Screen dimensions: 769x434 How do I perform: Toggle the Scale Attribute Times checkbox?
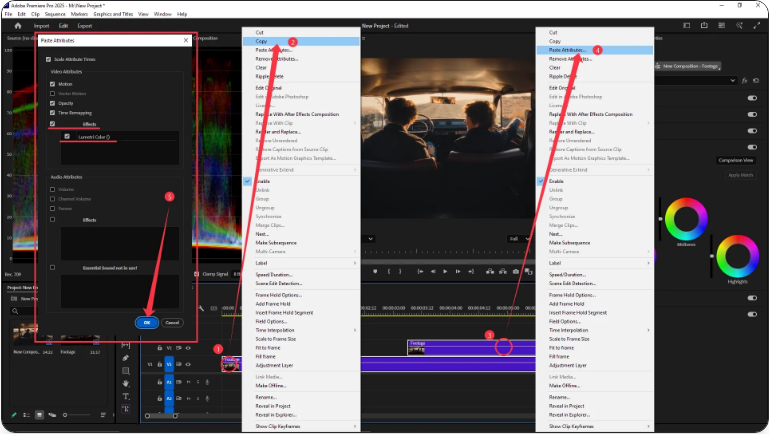coord(48,60)
